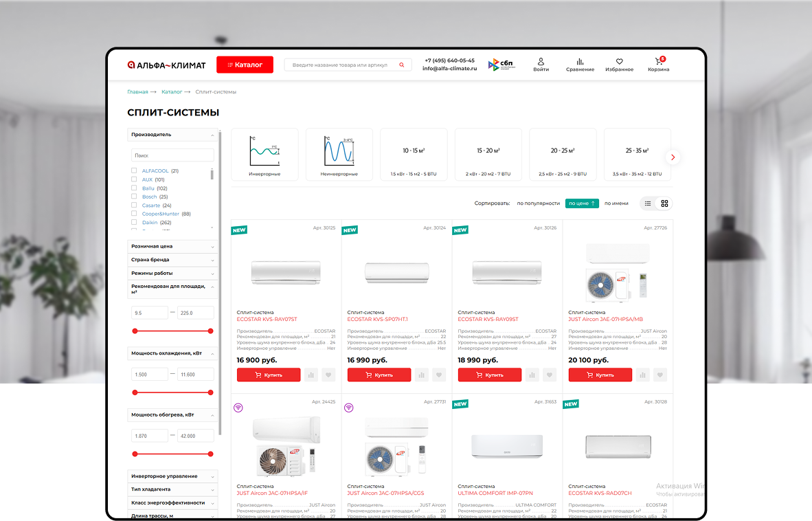Buy the ECOSTAR KVS-RAY09ST split system
812x521 pixels.
tap(490, 375)
